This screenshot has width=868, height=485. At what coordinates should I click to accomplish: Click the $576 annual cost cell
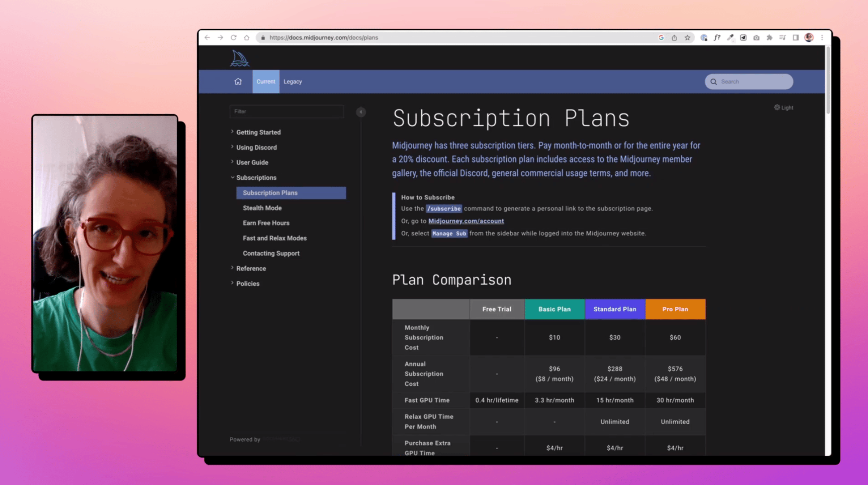[x=675, y=374]
